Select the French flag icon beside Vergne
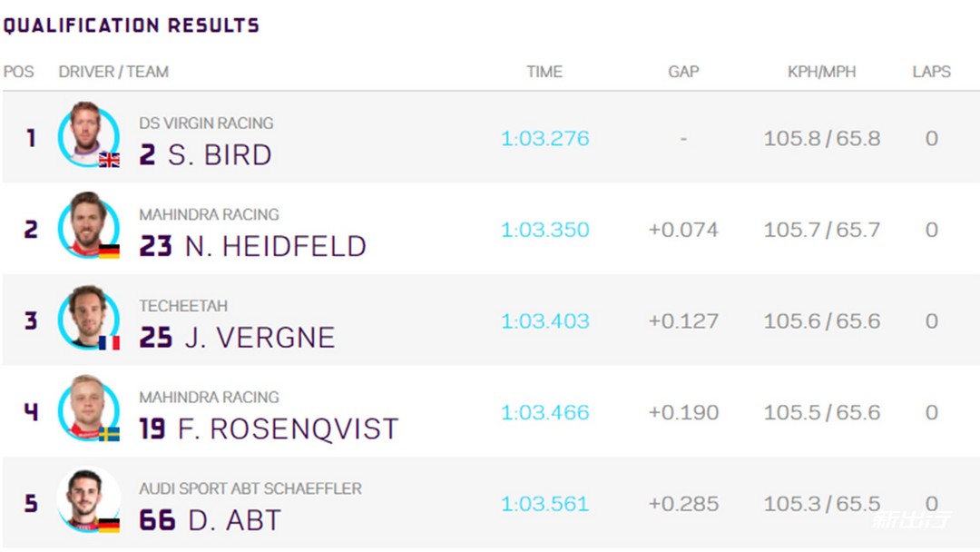Screen dimensions: 980x552 tap(109, 342)
